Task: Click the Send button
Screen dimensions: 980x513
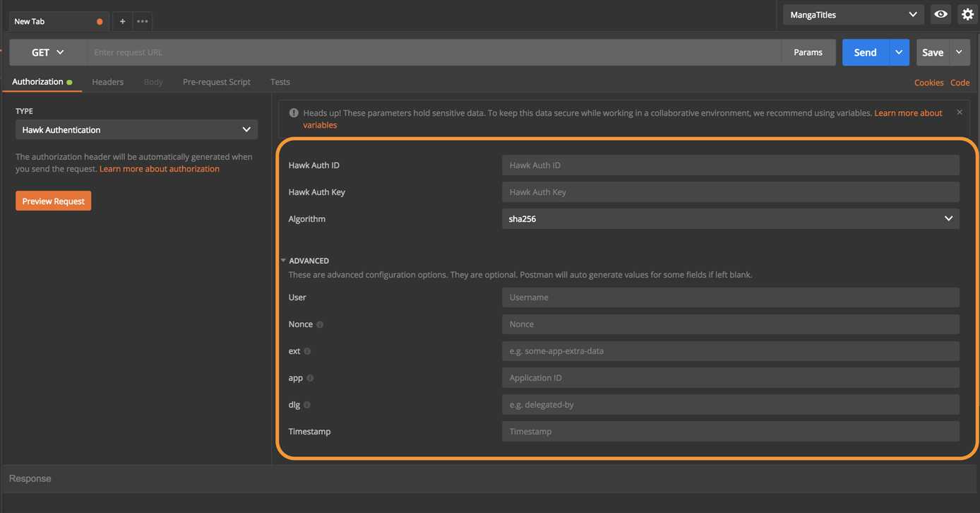Action: pyautogui.click(x=865, y=52)
